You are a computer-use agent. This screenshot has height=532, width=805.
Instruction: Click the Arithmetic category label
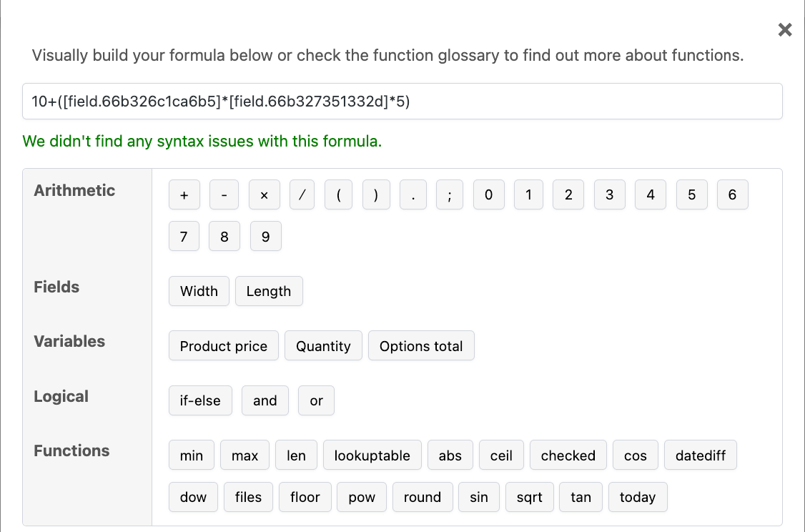[74, 190]
